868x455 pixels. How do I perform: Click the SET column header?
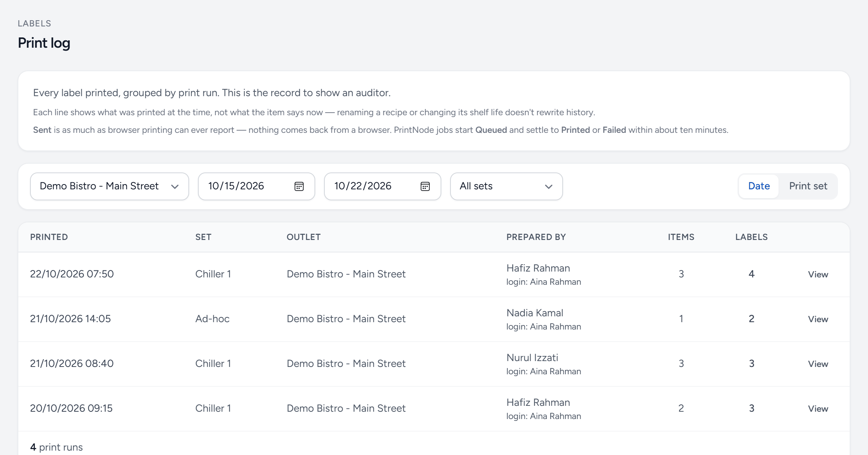click(203, 237)
